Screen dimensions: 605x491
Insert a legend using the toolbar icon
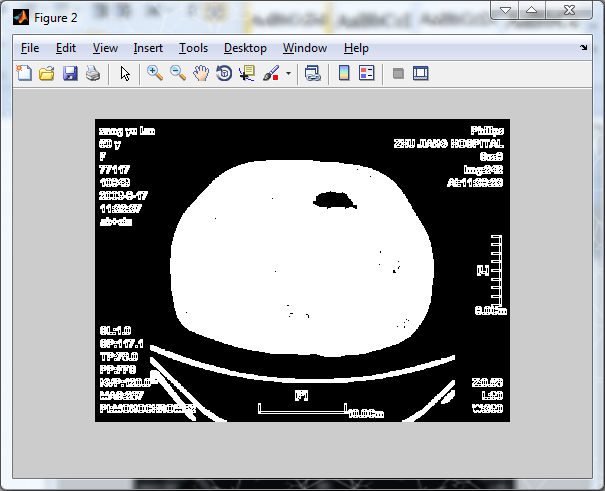tap(367, 73)
